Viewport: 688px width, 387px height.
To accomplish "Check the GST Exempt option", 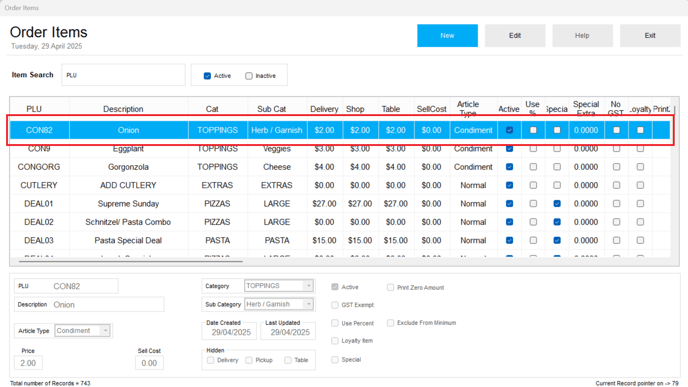I will [x=335, y=305].
